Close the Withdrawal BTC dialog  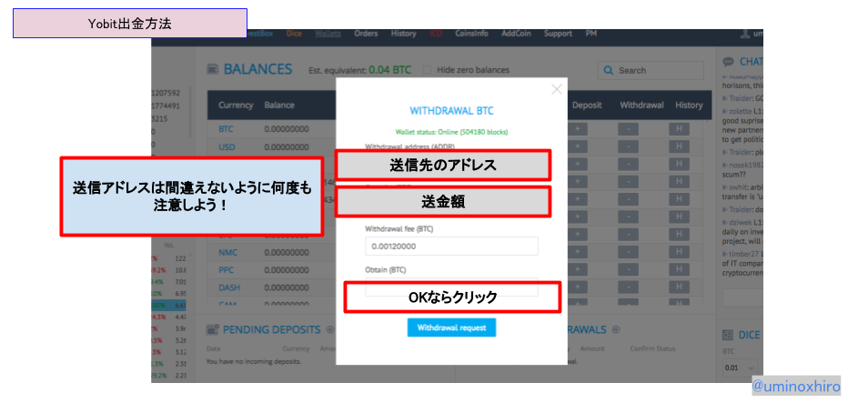(556, 90)
